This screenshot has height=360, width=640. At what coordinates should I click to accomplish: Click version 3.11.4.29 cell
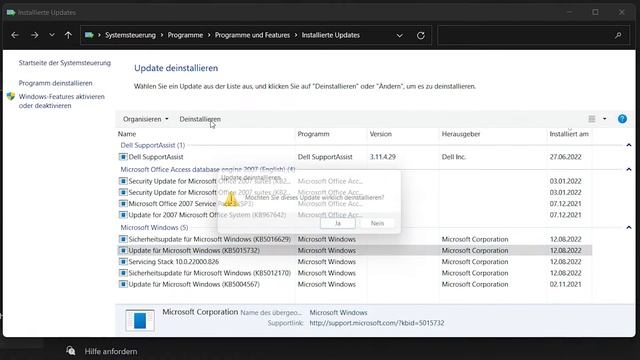pos(382,157)
